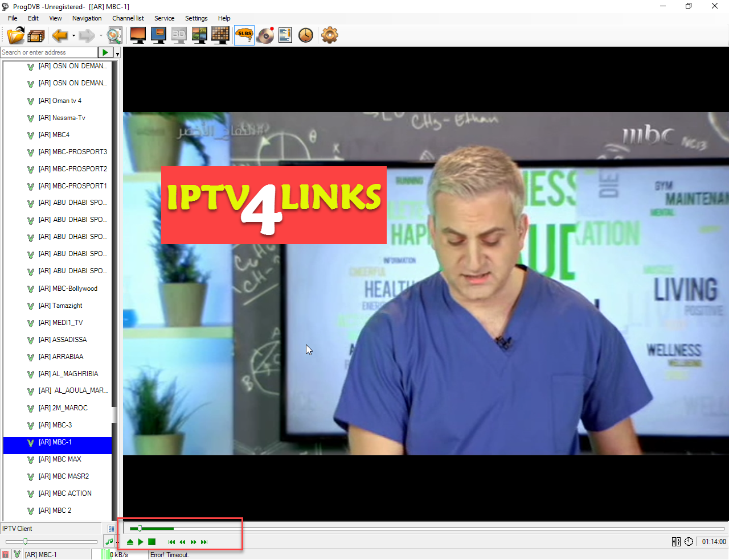Viewport: 729px width, 560px height.
Task: Click the volume slider handle
Action: point(25,541)
